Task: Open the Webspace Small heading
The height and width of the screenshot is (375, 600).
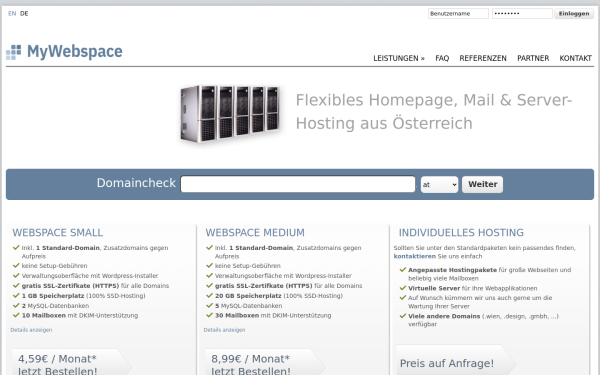Action: pyautogui.click(x=57, y=233)
